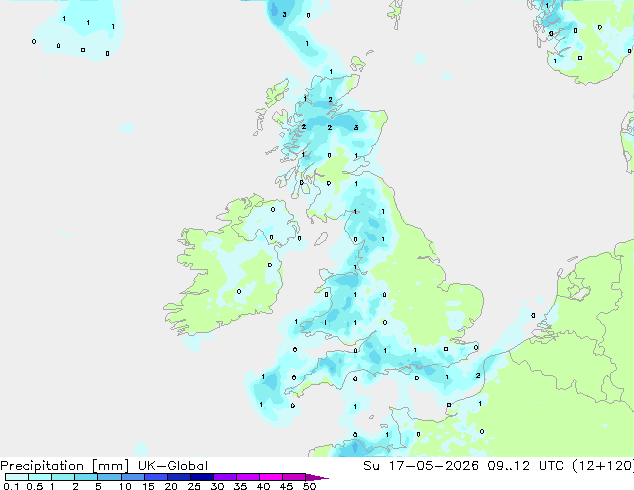Viewport: 634px width, 490px height.
Task: Select the '10' legend tick label
Action: point(125,486)
